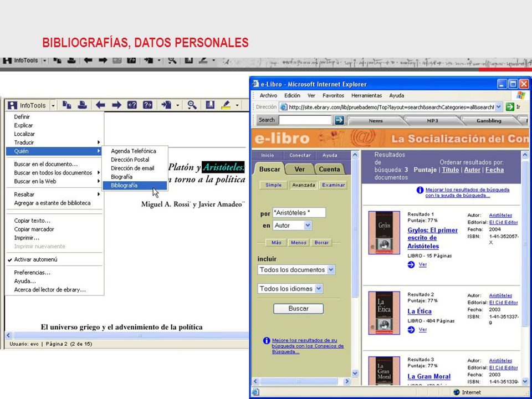
Task: Click the previous search hit icon
Action: [132, 105]
